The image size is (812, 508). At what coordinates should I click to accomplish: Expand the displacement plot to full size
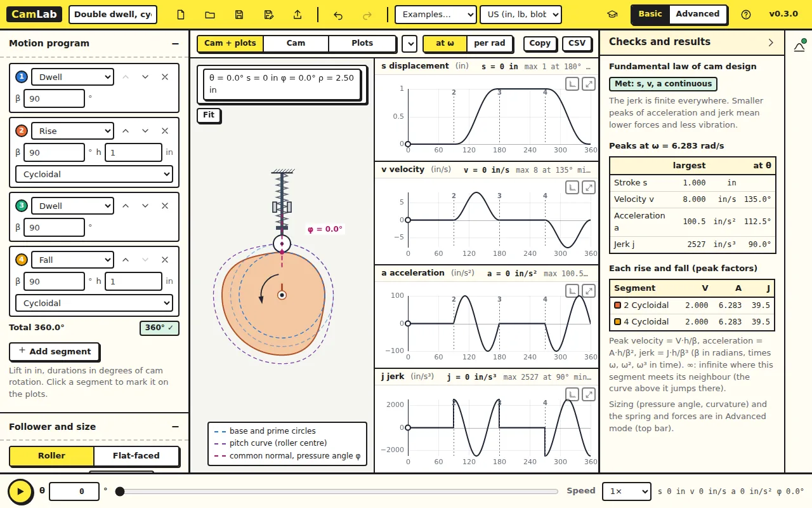[589, 84]
